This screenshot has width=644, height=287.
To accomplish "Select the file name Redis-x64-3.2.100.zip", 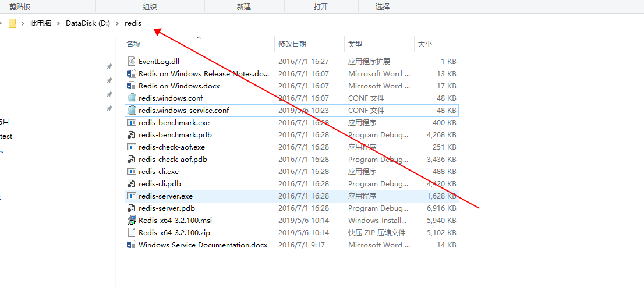I will coord(174,232).
